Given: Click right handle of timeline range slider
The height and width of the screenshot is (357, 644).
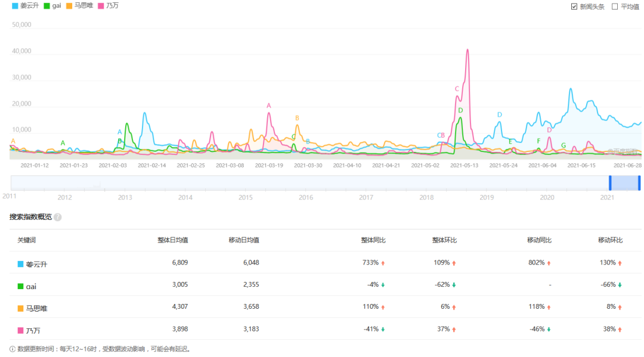Looking at the screenshot, I should [x=639, y=183].
